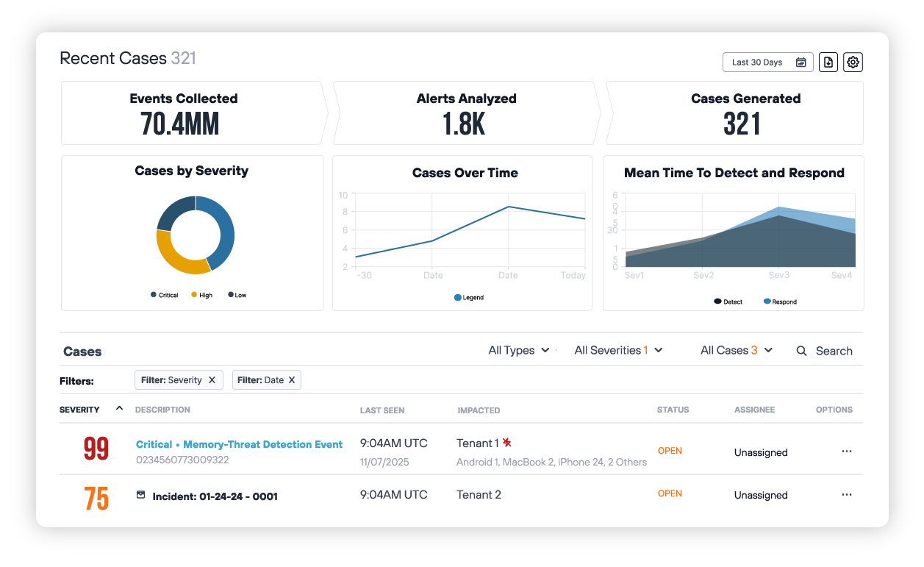Open the All Severities dropdown
Viewport: 924px width, 567px height.
(618, 350)
